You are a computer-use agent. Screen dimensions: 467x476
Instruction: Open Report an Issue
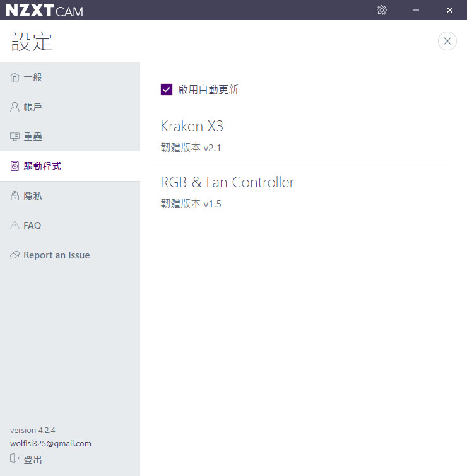pyautogui.click(x=70, y=255)
